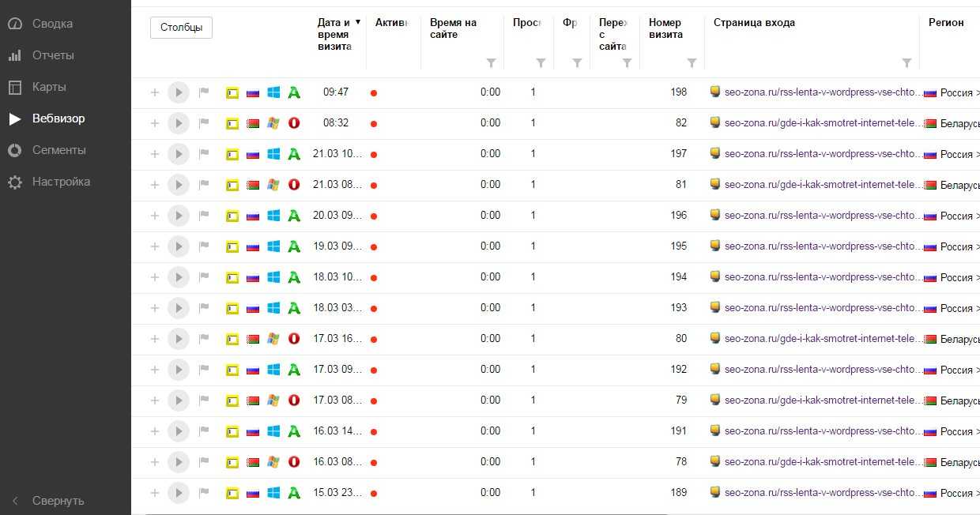Viewport: 980px width, 515px height.
Task: Expand the row for visit 195
Action: pos(155,246)
